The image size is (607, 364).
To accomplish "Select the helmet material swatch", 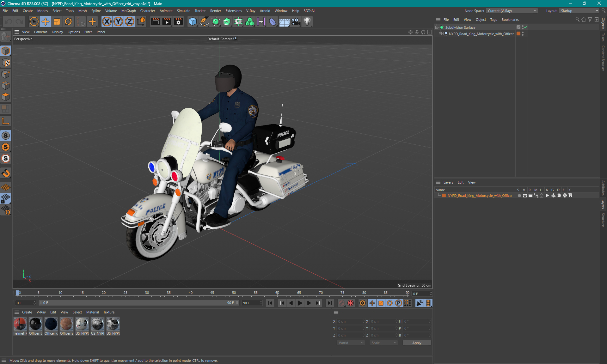I will [20, 324].
